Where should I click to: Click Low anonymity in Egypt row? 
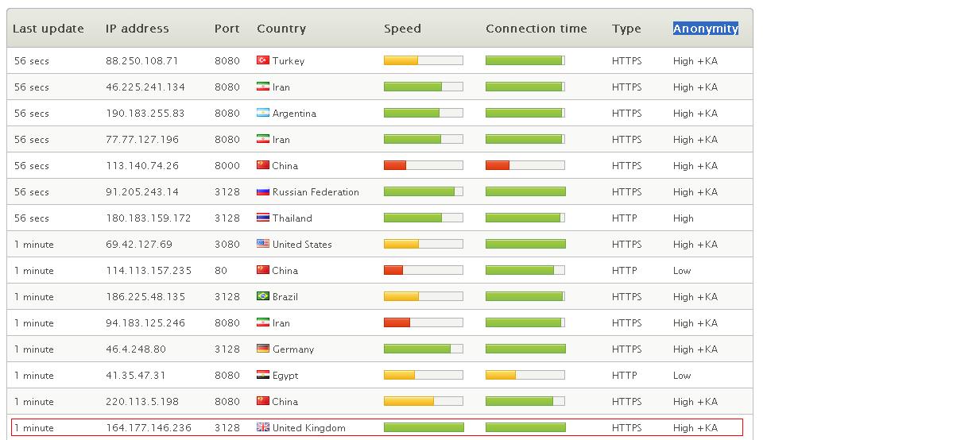click(682, 376)
